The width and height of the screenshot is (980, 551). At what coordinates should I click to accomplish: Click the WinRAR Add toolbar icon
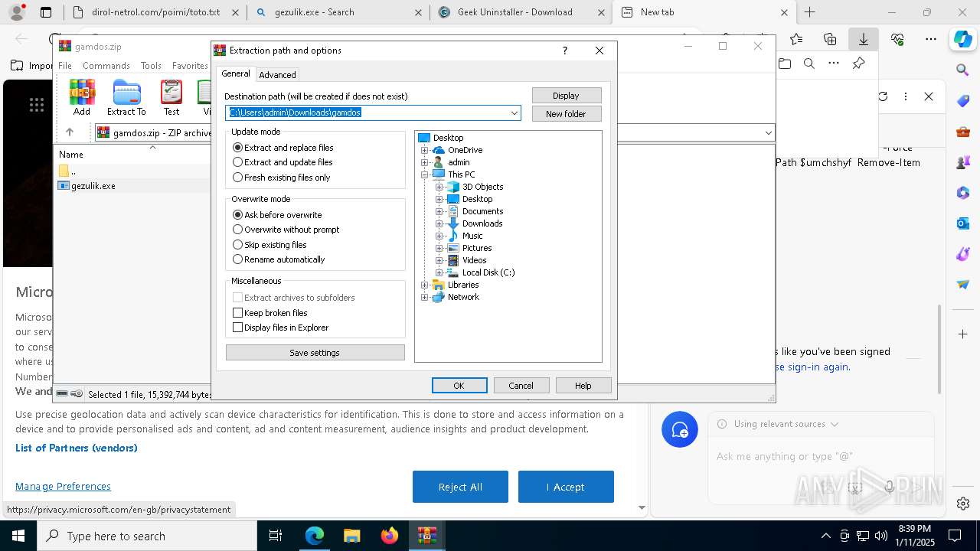[x=82, y=97]
